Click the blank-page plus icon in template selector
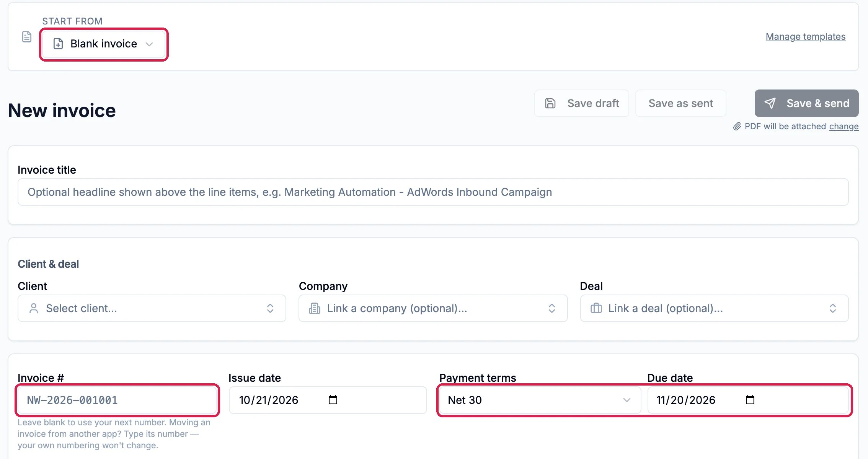This screenshot has height=459, width=868. pyautogui.click(x=58, y=44)
